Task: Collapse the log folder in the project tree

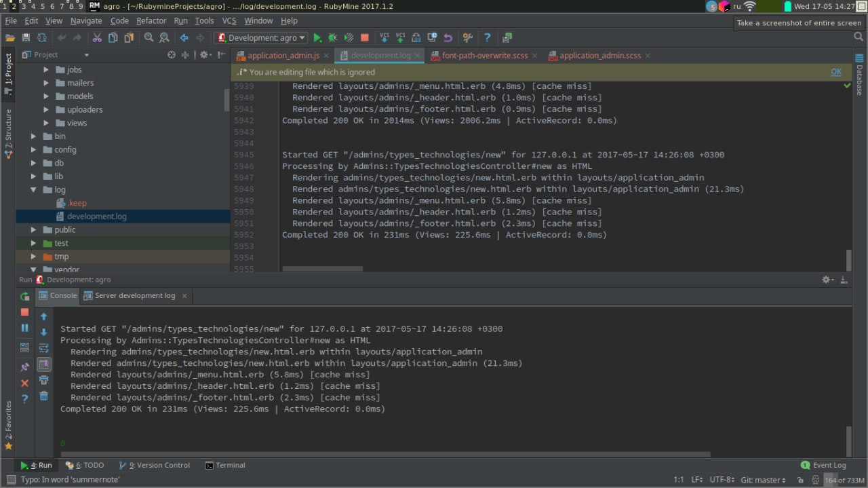Action: point(33,190)
